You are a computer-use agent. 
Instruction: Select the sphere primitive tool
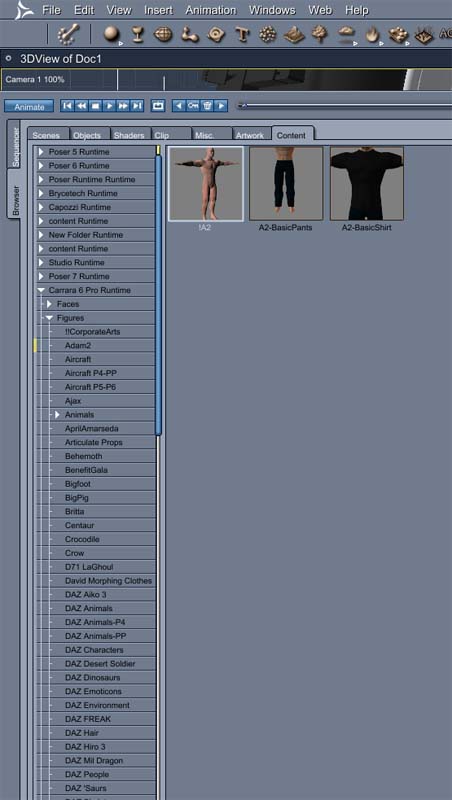(111, 34)
